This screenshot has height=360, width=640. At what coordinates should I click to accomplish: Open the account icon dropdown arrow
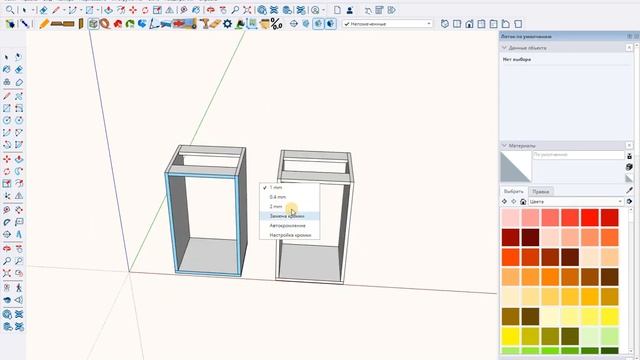point(323,10)
